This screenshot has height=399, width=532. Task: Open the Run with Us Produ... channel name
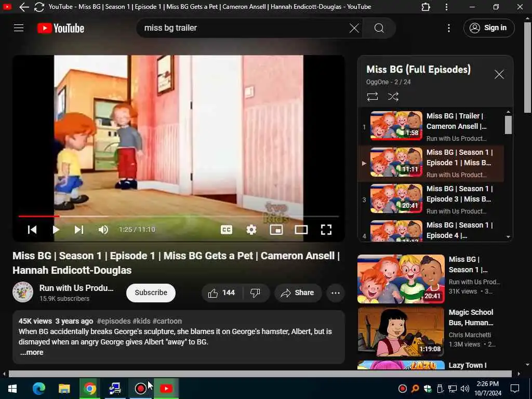[x=76, y=288]
